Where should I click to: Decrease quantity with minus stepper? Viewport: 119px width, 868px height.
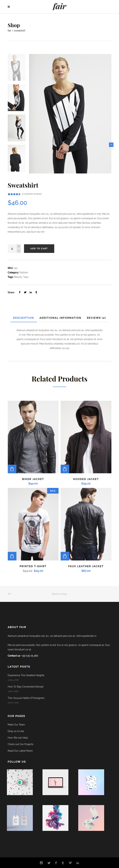click(x=19, y=251)
